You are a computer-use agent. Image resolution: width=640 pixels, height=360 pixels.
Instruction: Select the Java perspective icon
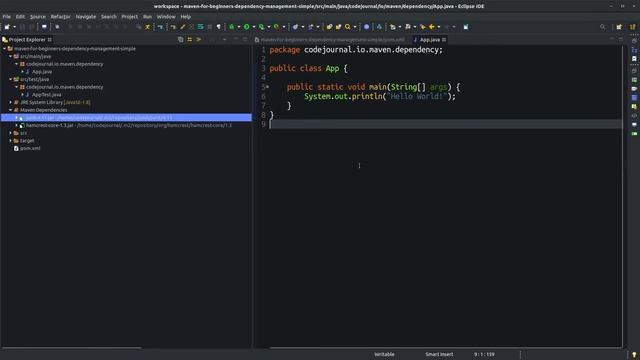pyautogui.click(x=633, y=27)
